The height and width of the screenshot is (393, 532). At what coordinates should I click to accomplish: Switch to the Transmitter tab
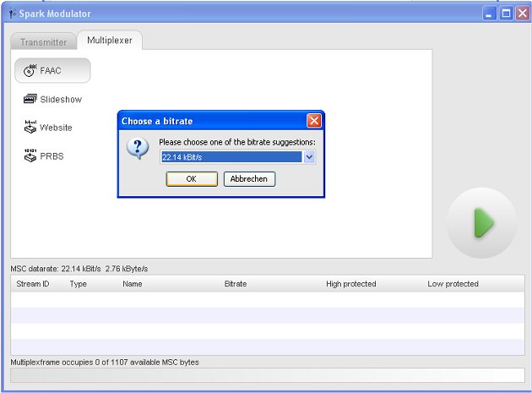43,41
